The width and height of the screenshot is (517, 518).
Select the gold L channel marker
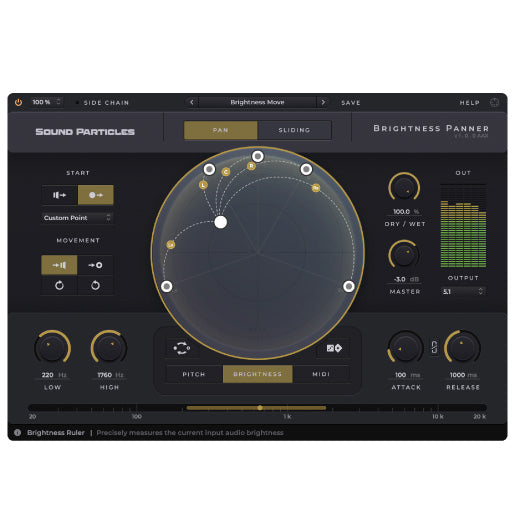[x=203, y=185]
